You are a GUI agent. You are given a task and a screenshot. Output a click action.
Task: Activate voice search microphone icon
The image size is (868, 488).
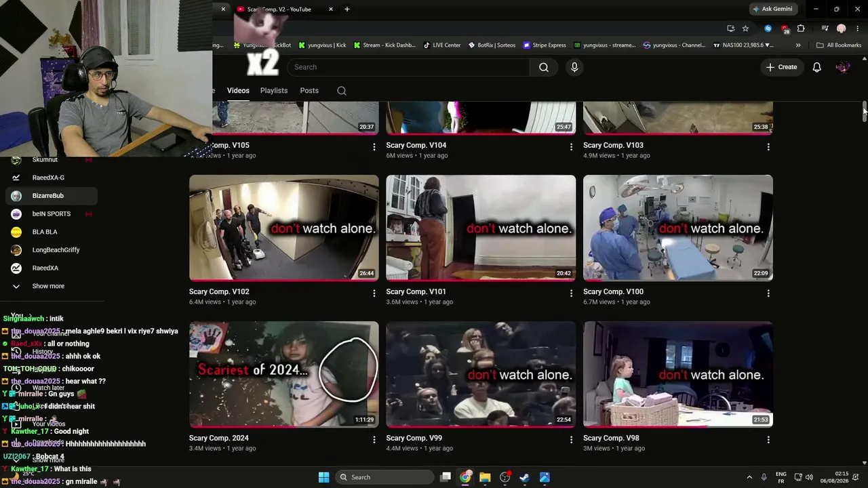tap(574, 67)
